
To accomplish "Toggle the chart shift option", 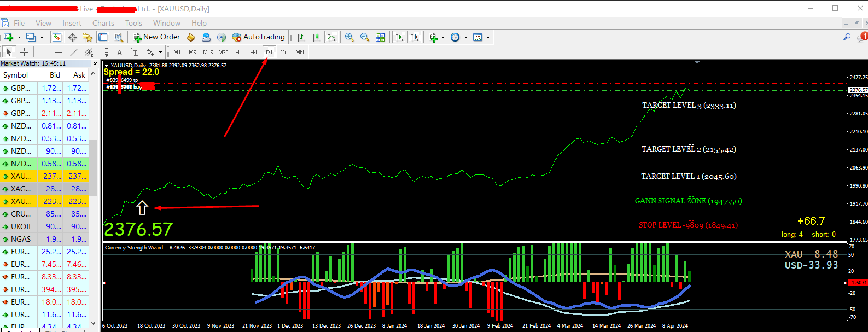I will click(x=415, y=37).
